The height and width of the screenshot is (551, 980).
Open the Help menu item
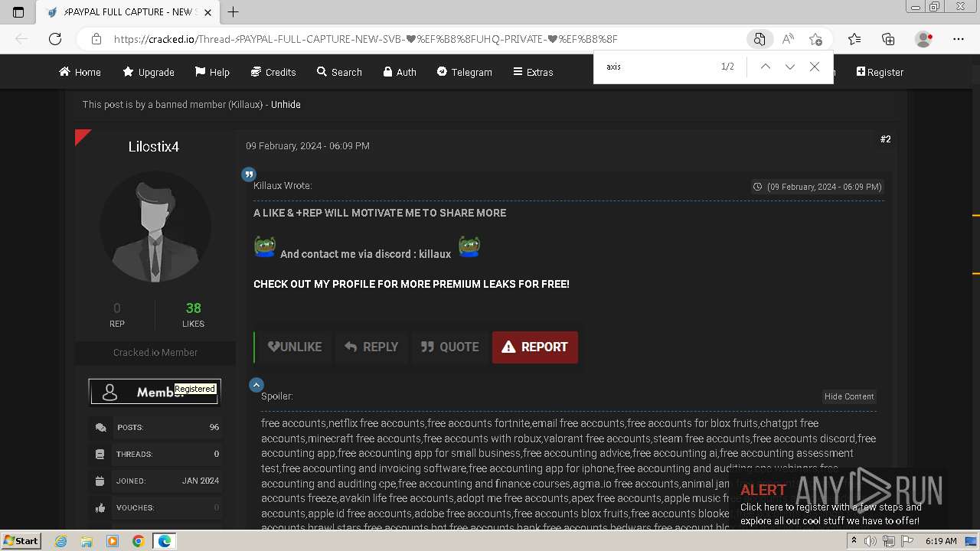(x=212, y=72)
